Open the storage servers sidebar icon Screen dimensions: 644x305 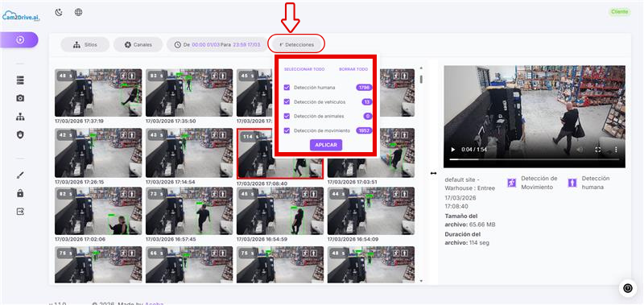20,80
